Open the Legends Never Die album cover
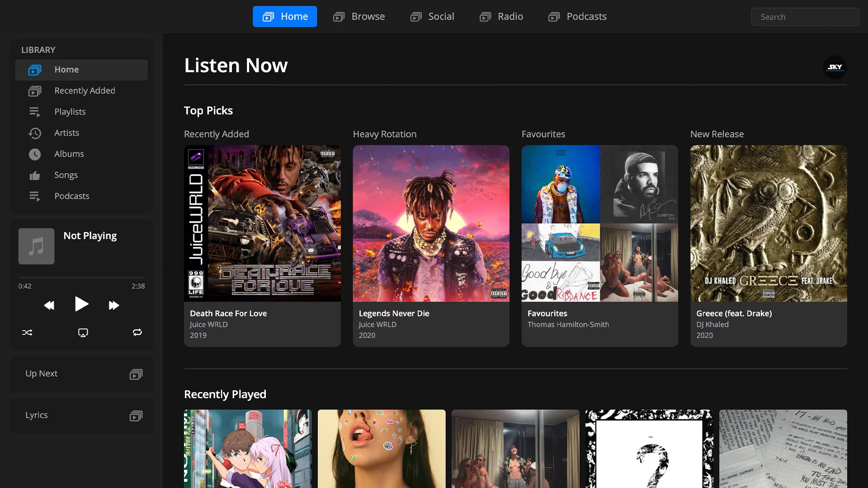 pyautogui.click(x=431, y=223)
